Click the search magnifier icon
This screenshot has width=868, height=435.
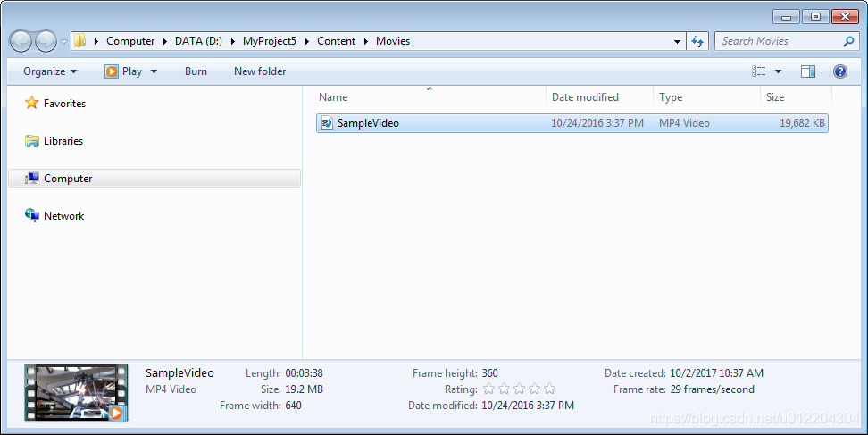tap(848, 41)
